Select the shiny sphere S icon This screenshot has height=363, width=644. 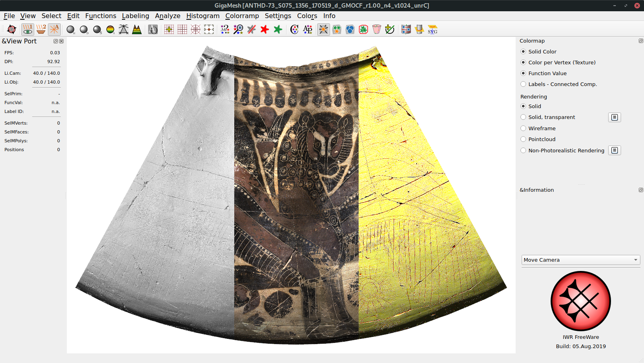point(97,29)
